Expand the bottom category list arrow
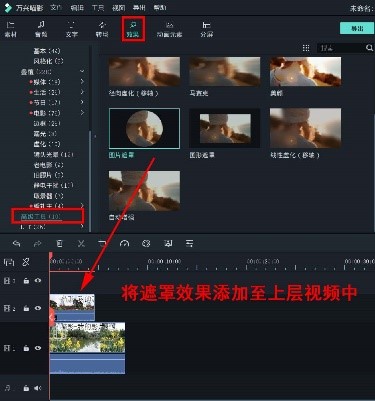375x401 pixels. (x=82, y=227)
